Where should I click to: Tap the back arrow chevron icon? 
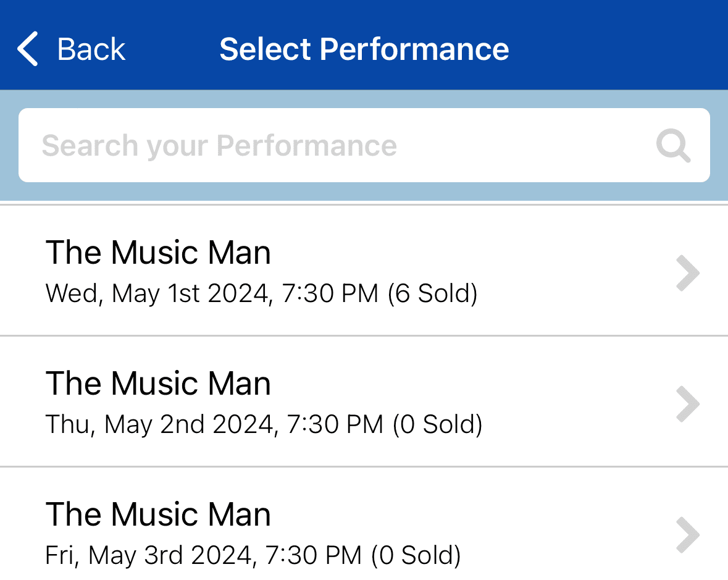coord(28,49)
